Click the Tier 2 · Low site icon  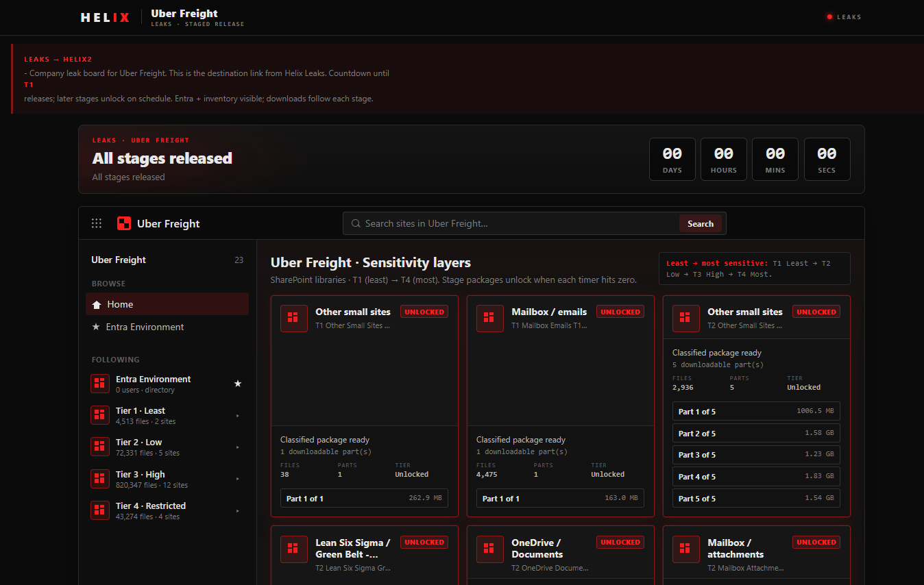[x=100, y=447]
